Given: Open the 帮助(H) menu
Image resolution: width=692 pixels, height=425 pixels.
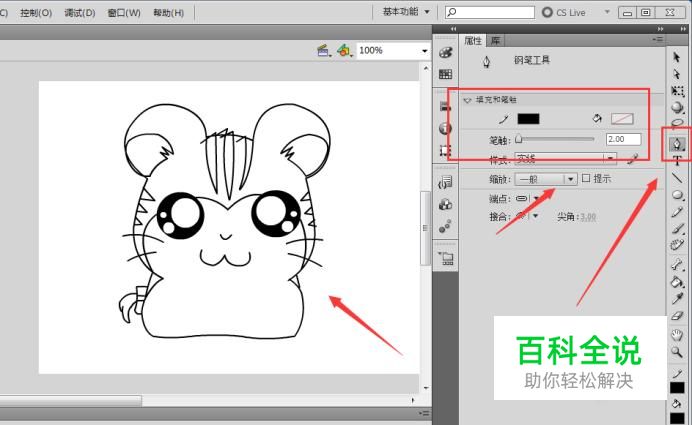Looking at the screenshot, I should point(169,13).
